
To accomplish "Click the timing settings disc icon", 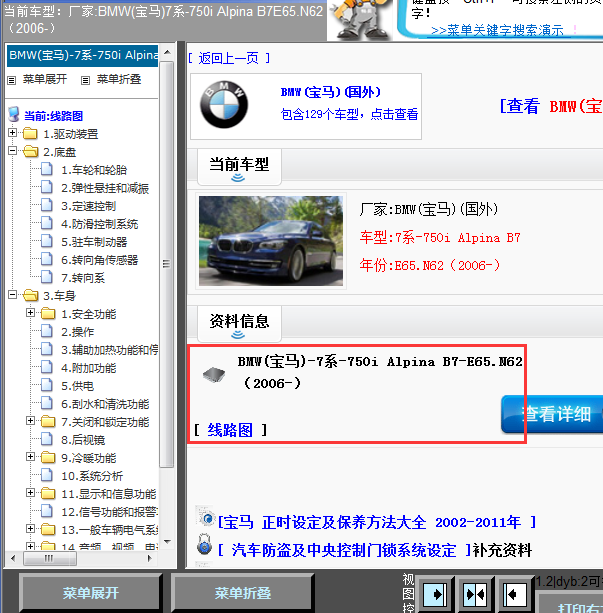I will click(206, 517).
